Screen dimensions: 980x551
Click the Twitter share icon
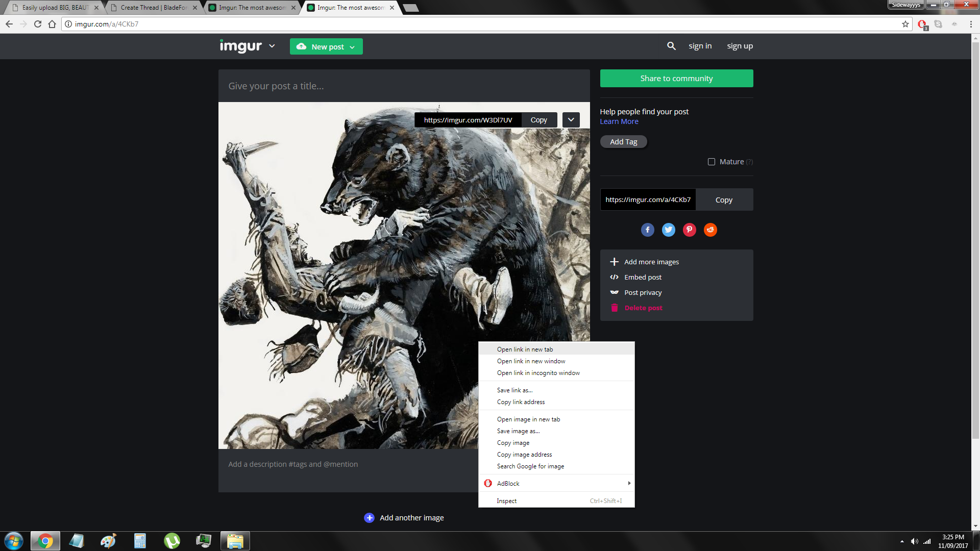[668, 230]
